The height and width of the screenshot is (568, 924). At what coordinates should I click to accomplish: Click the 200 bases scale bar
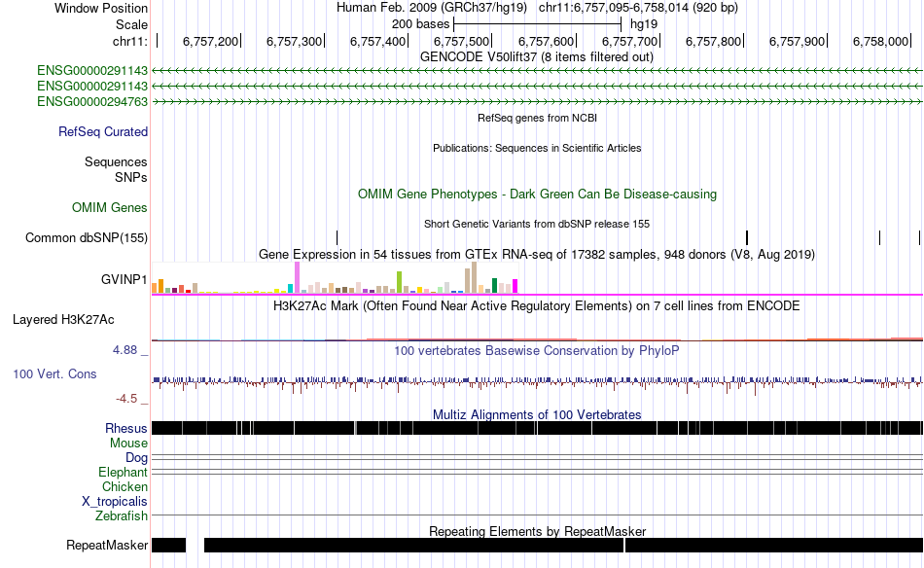point(538,24)
